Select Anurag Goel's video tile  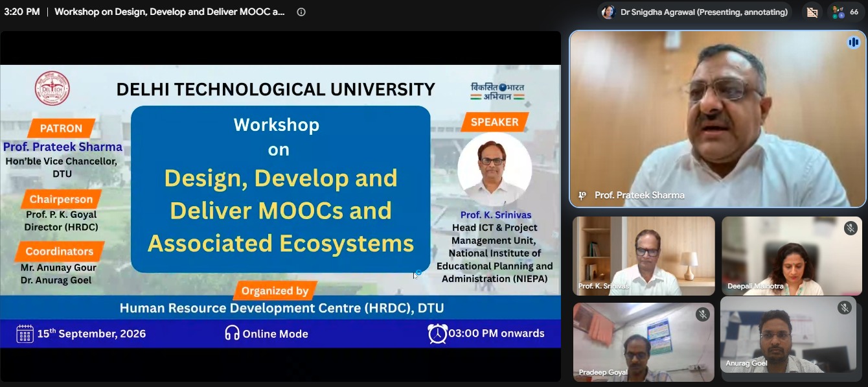788,335
